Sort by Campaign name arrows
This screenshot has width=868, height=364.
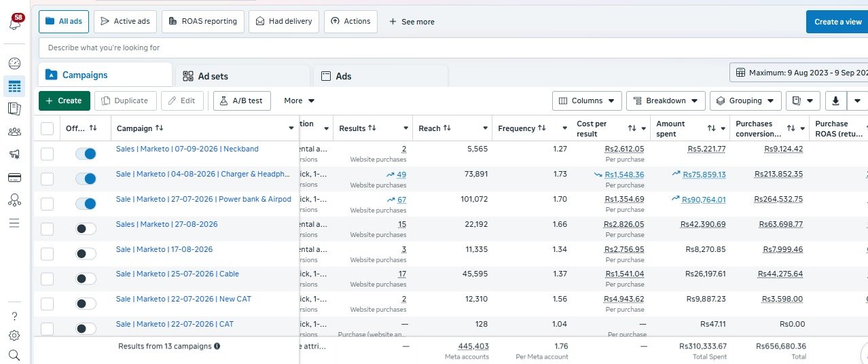(160, 128)
